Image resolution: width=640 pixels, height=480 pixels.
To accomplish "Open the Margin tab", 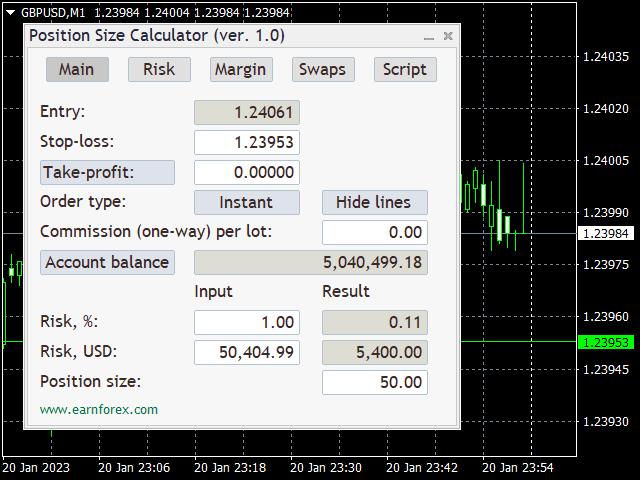I will (x=241, y=69).
